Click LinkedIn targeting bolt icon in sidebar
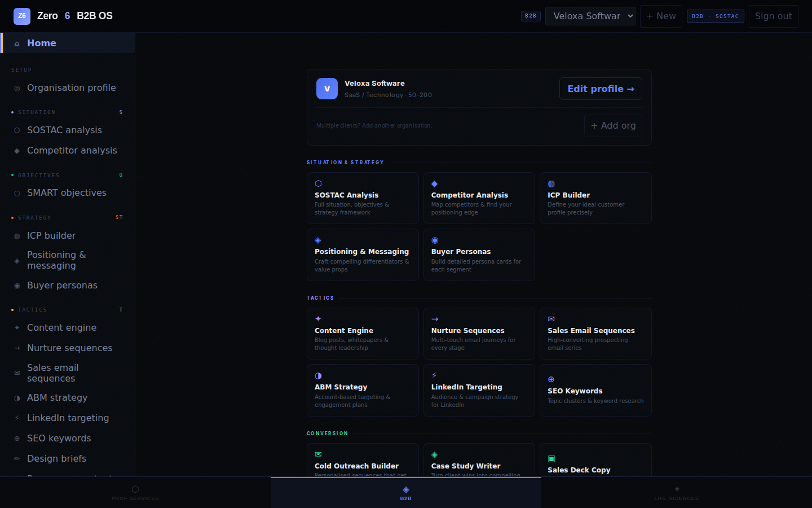The height and width of the screenshot is (508, 812). point(17,418)
